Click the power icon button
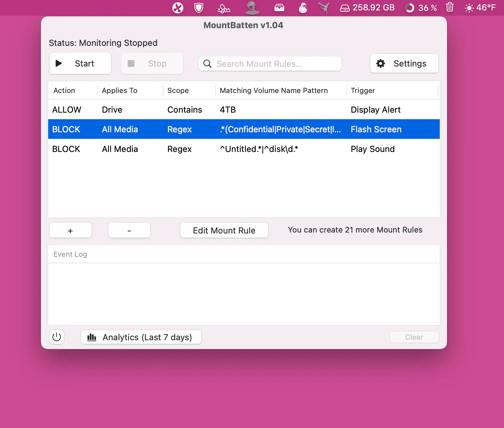The height and width of the screenshot is (428, 504). tap(57, 337)
